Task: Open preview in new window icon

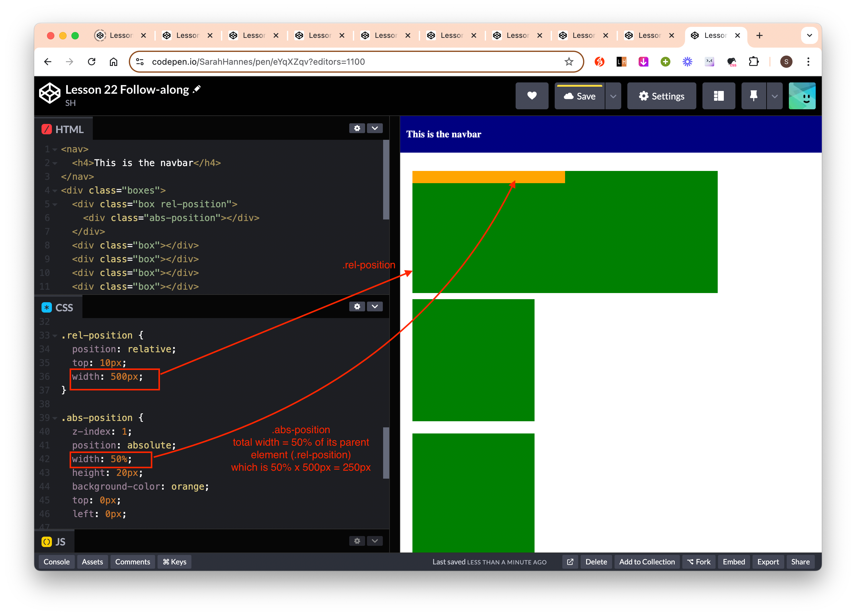Action: (x=570, y=562)
